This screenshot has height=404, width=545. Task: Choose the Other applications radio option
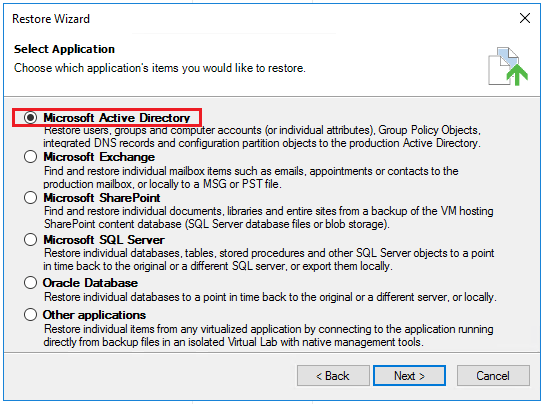[31, 315]
